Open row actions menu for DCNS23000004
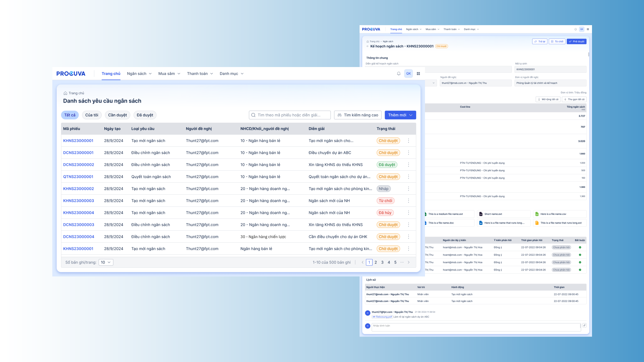This screenshot has width=644, height=362. click(x=409, y=237)
